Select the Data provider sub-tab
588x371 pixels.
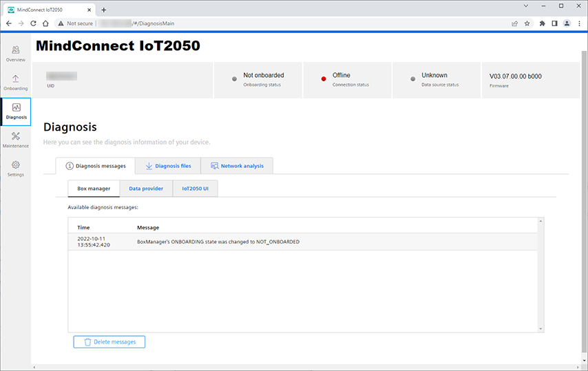pos(146,189)
